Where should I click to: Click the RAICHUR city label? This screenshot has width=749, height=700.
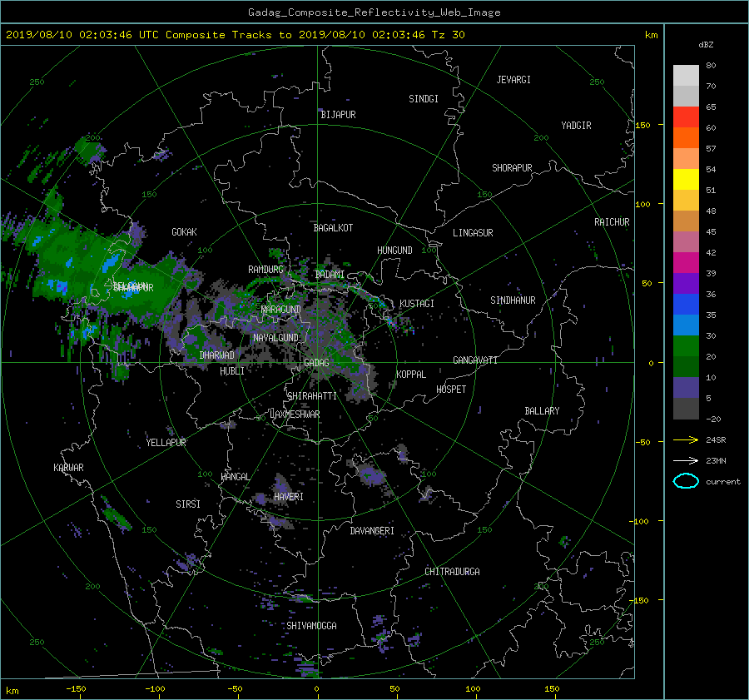(x=612, y=222)
